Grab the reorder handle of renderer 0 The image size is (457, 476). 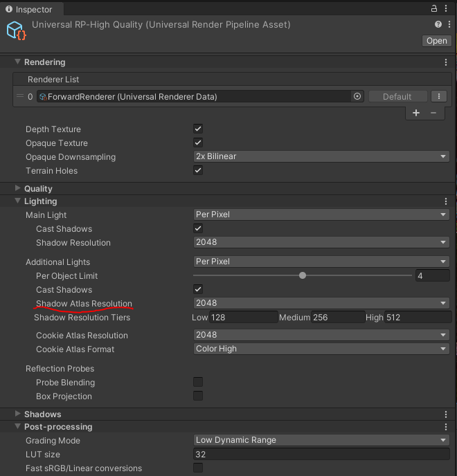pos(20,96)
